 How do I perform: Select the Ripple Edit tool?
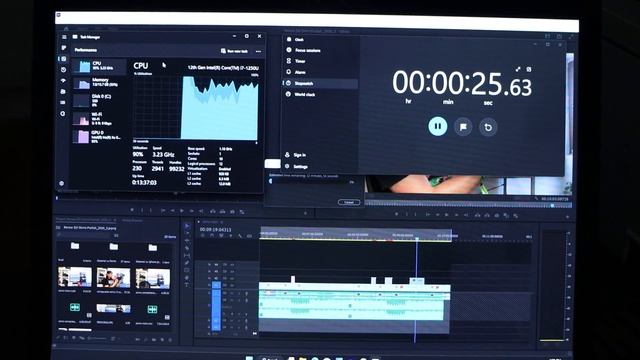[x=187, y=240]
